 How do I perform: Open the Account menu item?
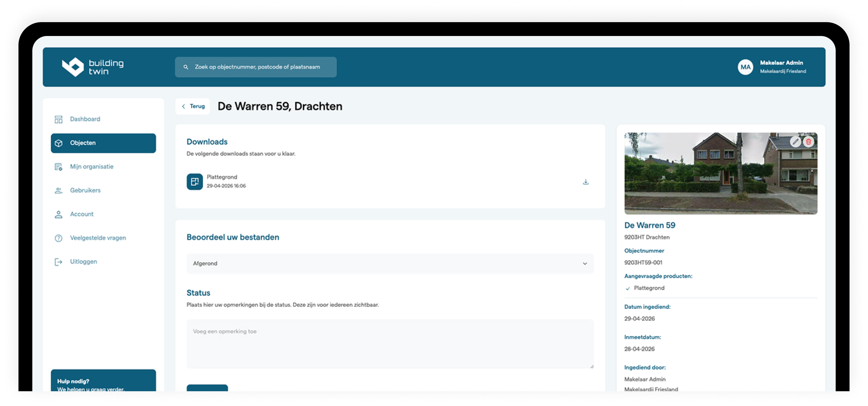coord(103,214)
